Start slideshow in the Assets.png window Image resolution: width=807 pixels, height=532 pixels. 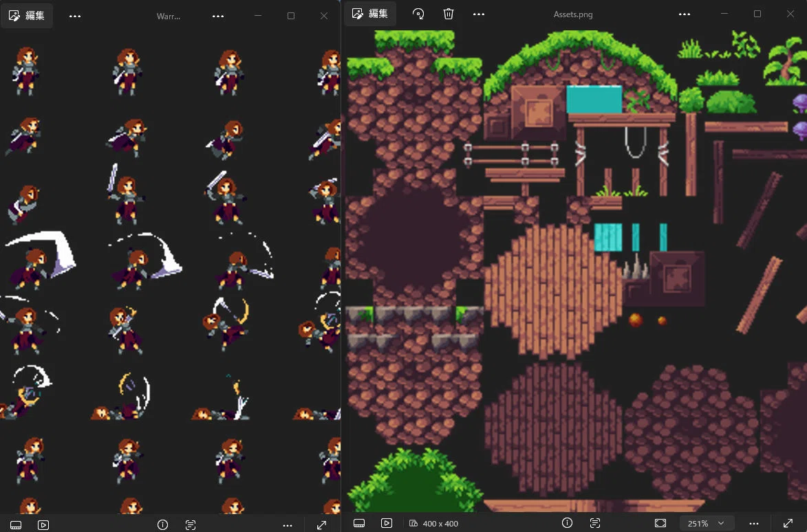pyautogui.click(x=387, y=523)
